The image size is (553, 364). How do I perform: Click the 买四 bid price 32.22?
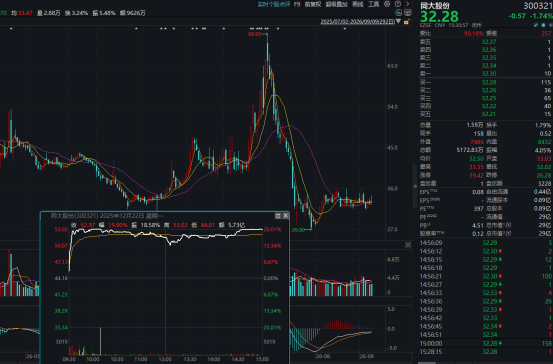coord(489,106)
